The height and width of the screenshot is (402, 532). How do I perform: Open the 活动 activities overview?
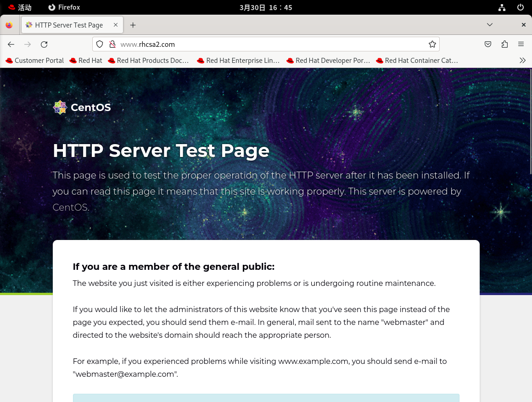(20, 7)
